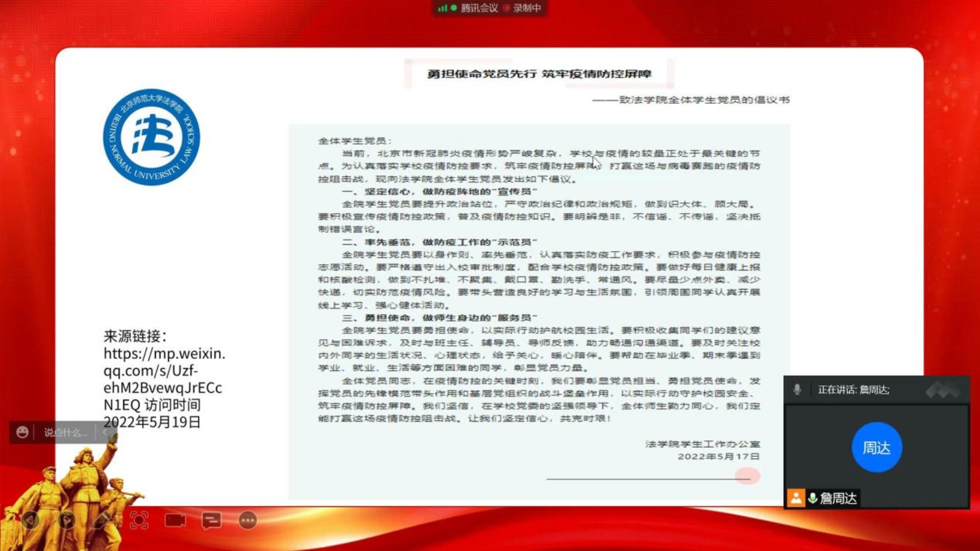The height and width of the screenshot is (551, 980).
Task: Type in the 说点什么 chat field
Action: tap(66, 433)
